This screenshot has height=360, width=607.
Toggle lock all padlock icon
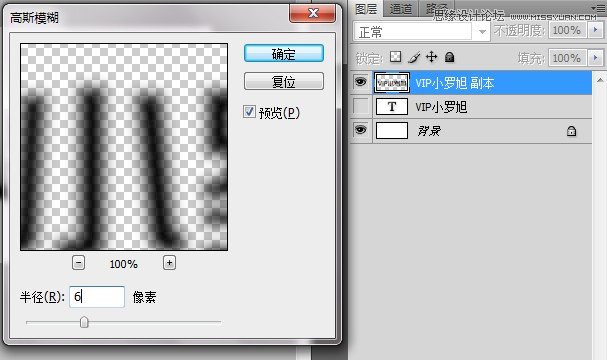click(449, 57)
